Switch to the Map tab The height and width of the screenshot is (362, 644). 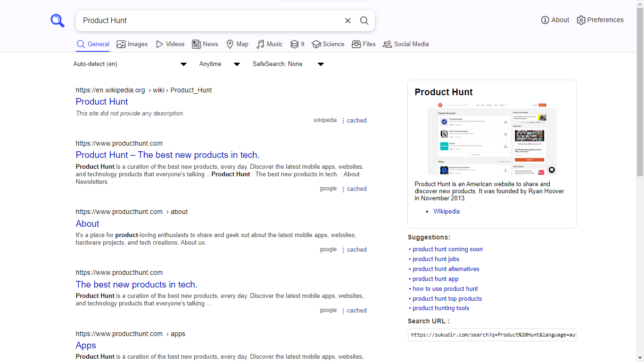[237, 44]
